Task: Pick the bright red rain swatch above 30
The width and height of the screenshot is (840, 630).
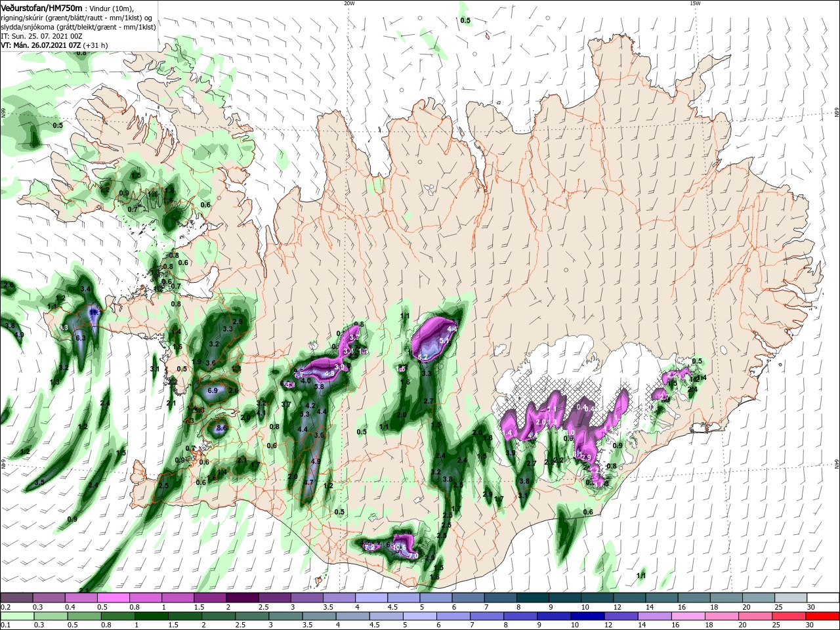Action: 822,616
